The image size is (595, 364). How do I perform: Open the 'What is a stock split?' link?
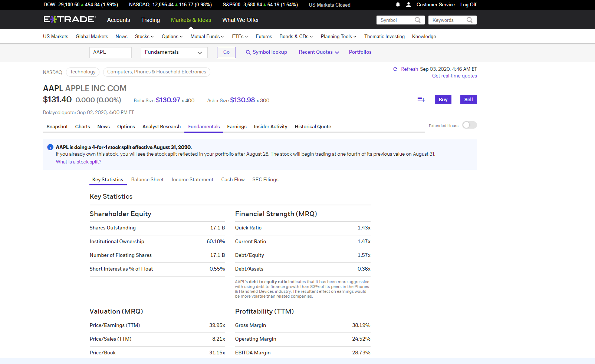tap(78, 162)
